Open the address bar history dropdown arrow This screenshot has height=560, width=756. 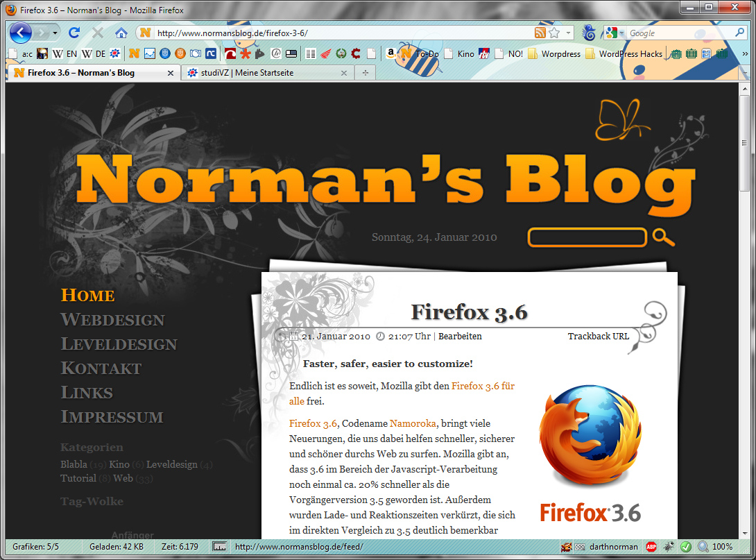point(569,33)
